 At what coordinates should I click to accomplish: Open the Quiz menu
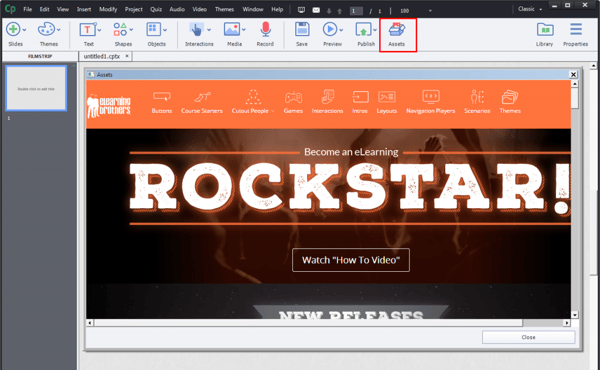(156, 9)
